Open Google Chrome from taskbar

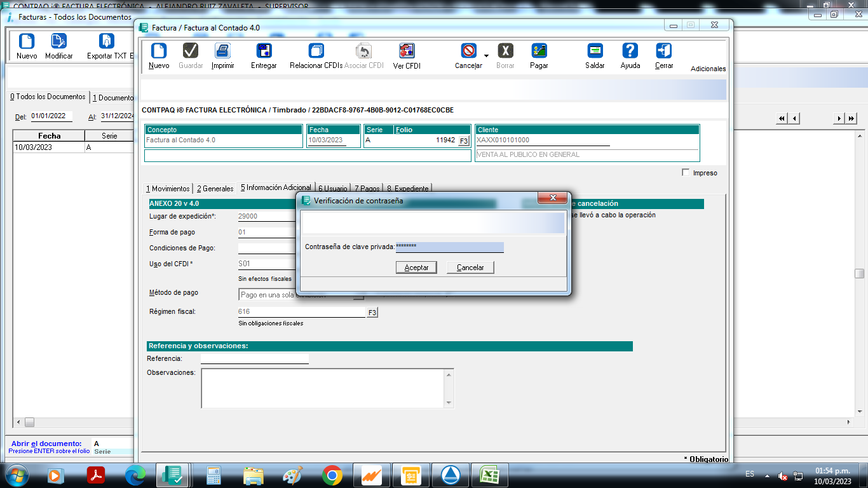(x=332, y=475)
